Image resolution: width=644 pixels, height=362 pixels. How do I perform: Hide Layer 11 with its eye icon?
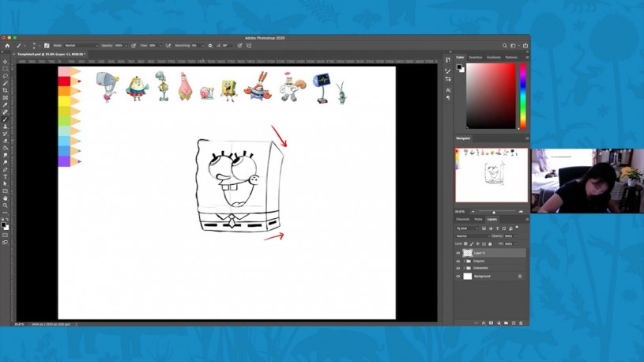(458, 253)
